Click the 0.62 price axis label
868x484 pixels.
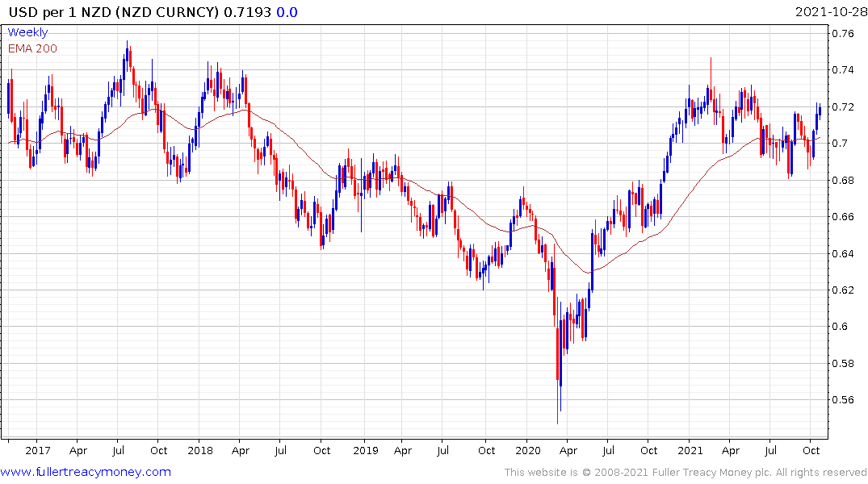pyautogui.click(x=843, y=290)
